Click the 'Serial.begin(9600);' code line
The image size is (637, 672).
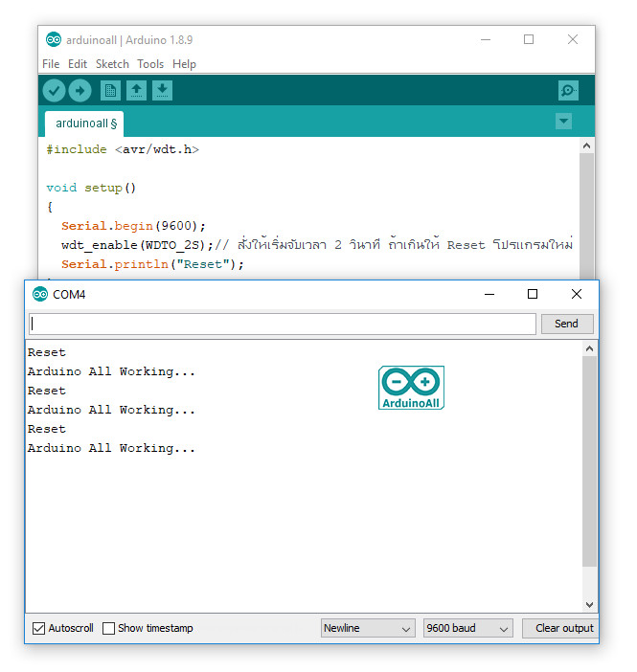point(133,226)
